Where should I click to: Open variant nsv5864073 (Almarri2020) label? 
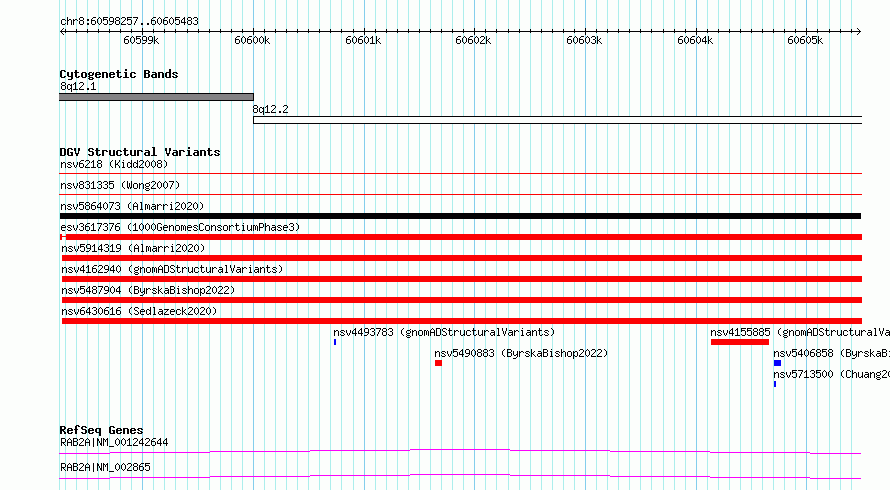click(132, 207)
